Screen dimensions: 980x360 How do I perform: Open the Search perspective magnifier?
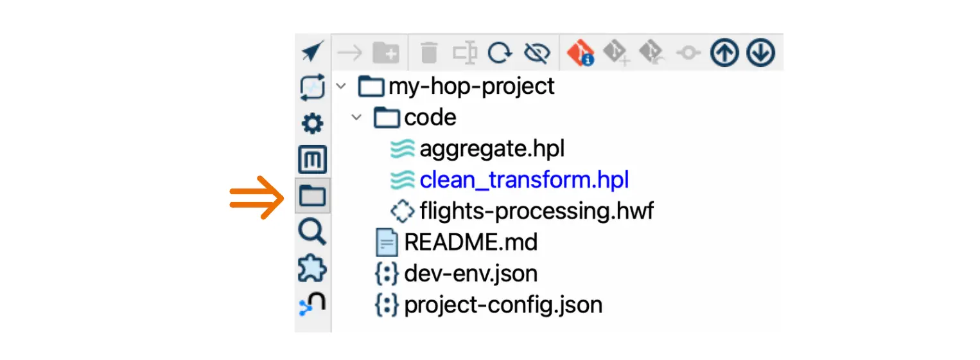313,231
